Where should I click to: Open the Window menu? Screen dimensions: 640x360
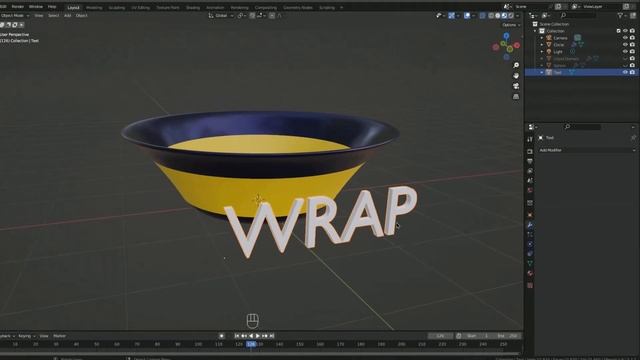pyautogui.click(x=36, y=7)
